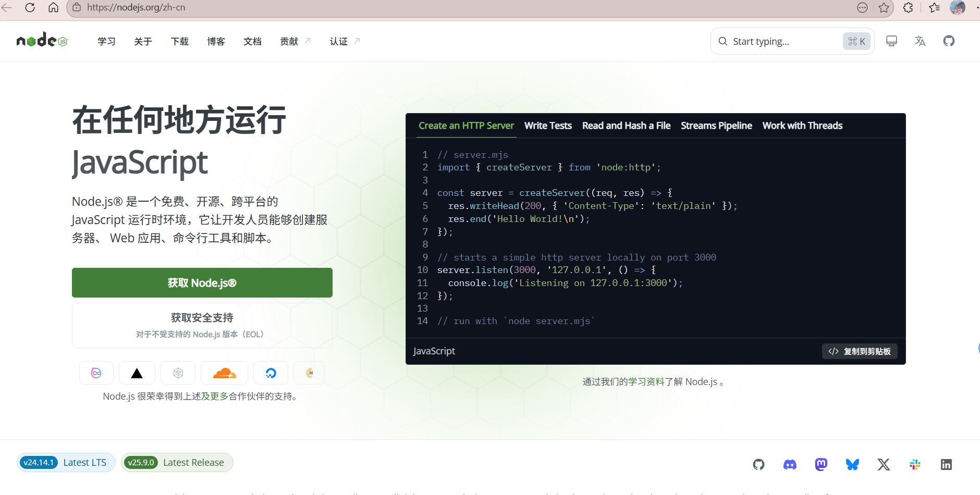
Task: Click inside the Start typing search field
Action: coord(782,41)
